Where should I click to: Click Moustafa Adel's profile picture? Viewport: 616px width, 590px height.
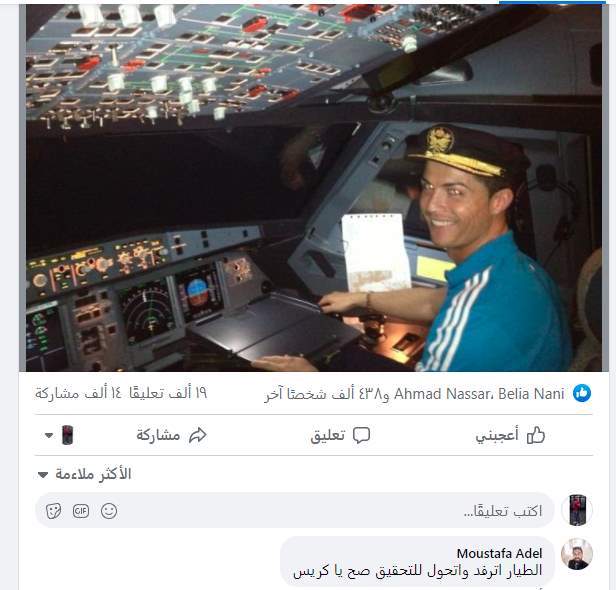pyautogui.click(x=577, y=554)
